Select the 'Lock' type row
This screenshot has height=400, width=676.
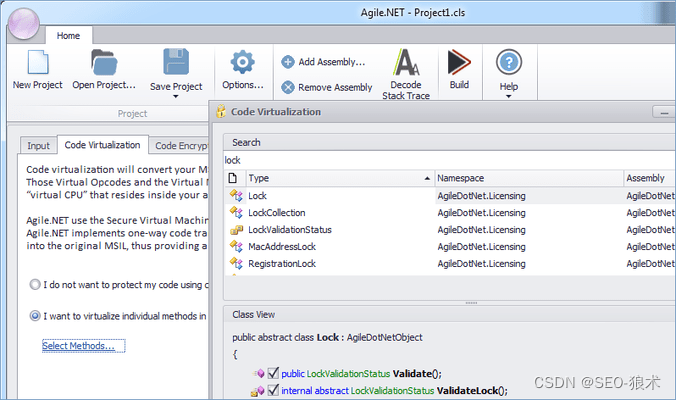450,196
